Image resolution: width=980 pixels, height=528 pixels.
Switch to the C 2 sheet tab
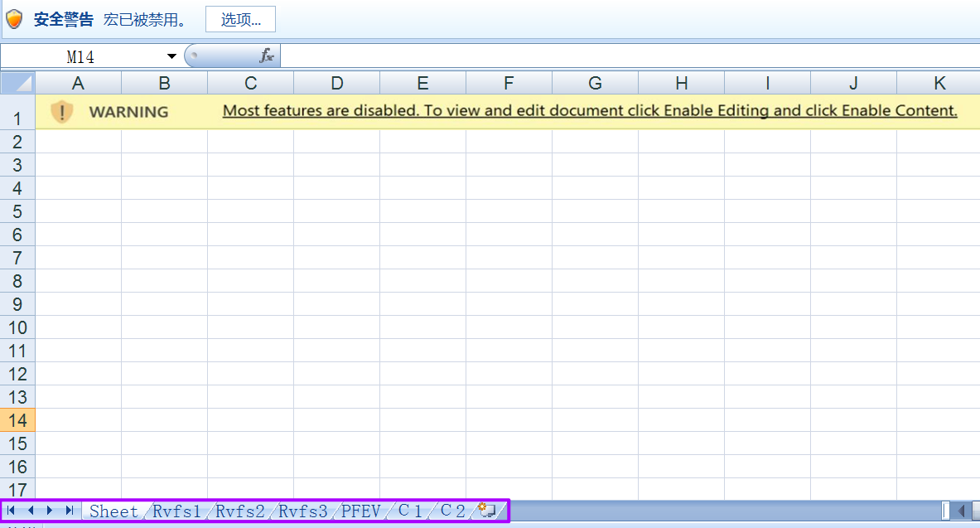coord(452,511)
